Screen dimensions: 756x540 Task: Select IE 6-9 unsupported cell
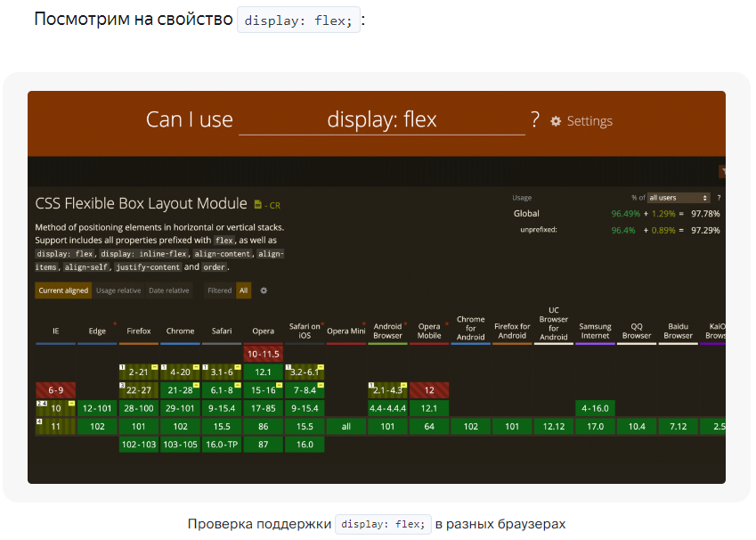pos(55,390)
